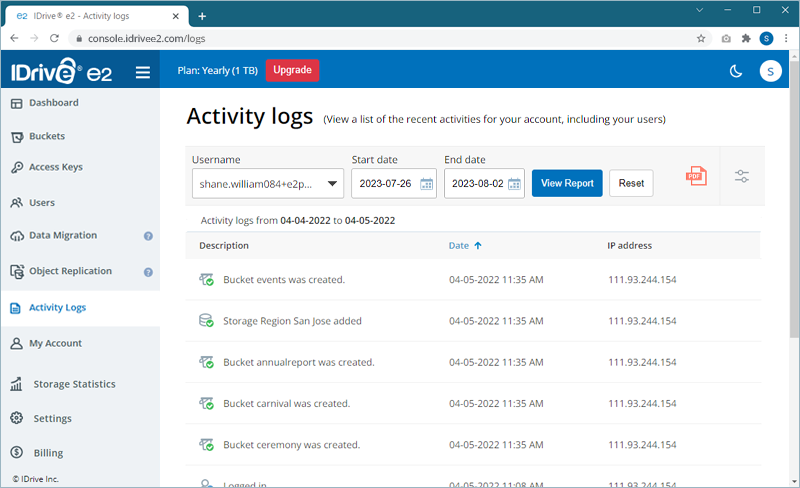800x488 pixels.
Task: Collapse sidebar with hamburger menu icon
Action: 143,72
